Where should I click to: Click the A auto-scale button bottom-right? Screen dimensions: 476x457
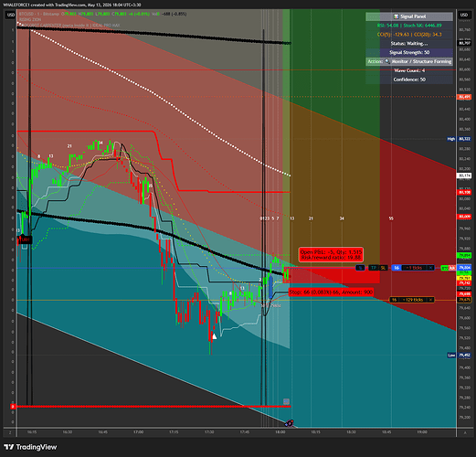465,432
